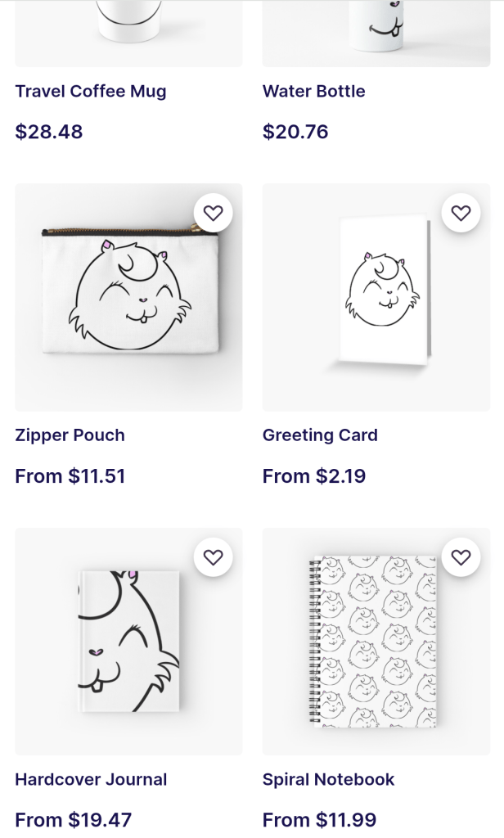Favorite the Hardcover Journal with heart icon

tap(213, 557)
